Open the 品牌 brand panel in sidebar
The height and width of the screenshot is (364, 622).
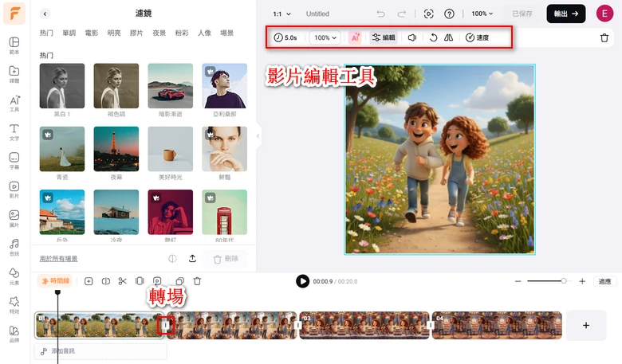(14, 335)
